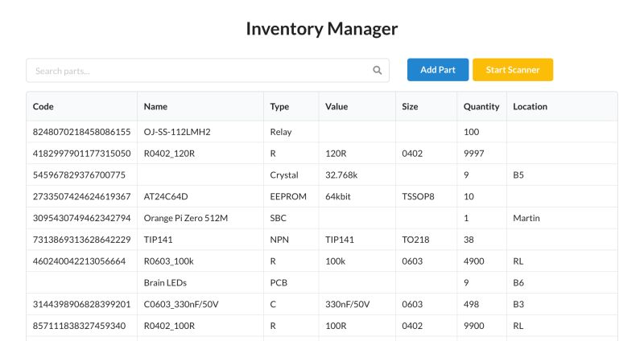Select the R0402_120R part name
This screenshot has height=341, width=644.
pos(169,154)
